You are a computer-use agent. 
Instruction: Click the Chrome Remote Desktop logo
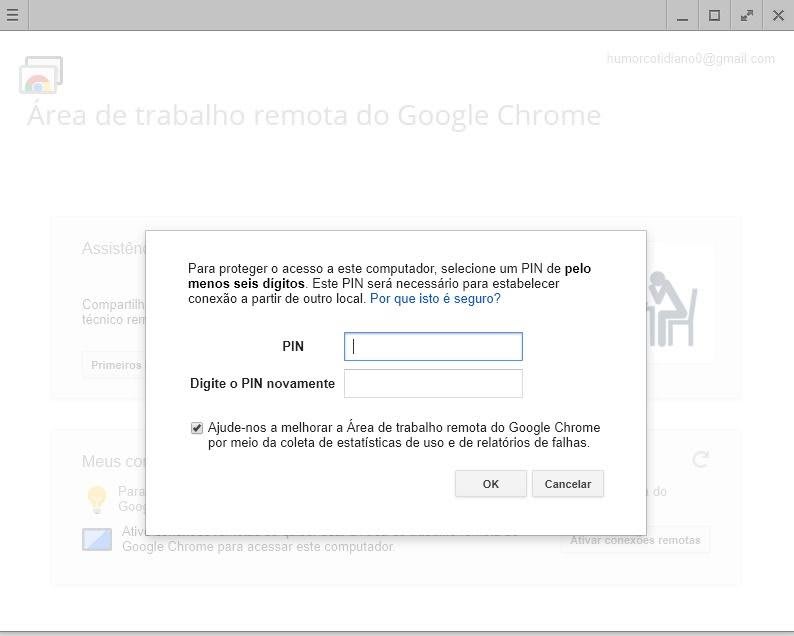41,76
